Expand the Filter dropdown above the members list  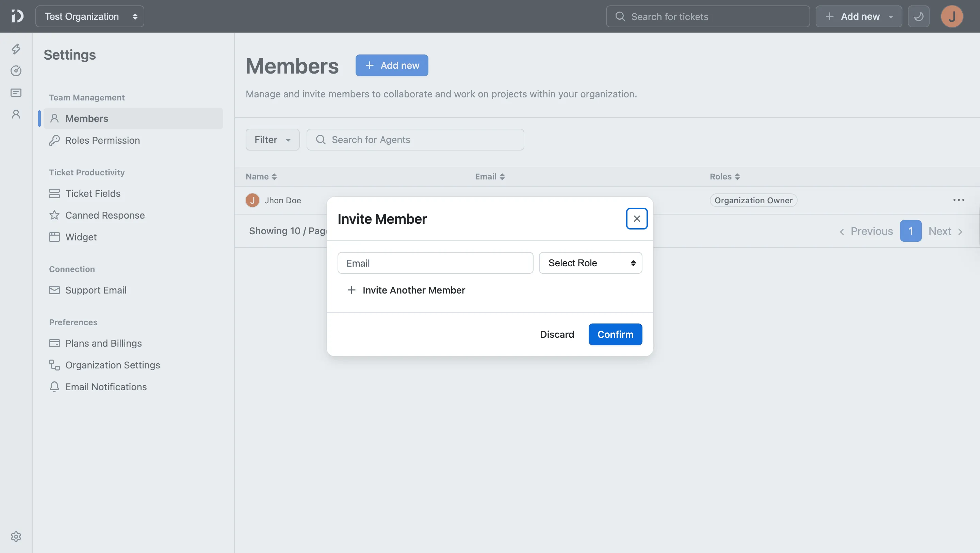pos(272,139)
